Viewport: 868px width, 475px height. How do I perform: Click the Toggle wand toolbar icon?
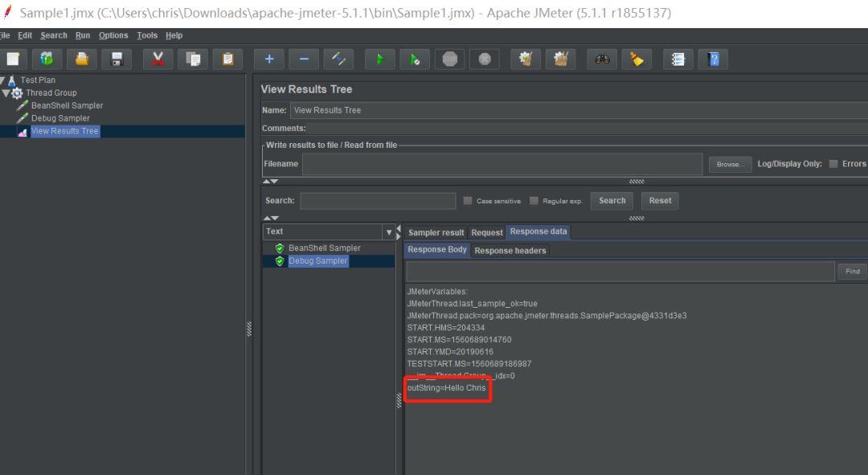[x=338, y=59]
